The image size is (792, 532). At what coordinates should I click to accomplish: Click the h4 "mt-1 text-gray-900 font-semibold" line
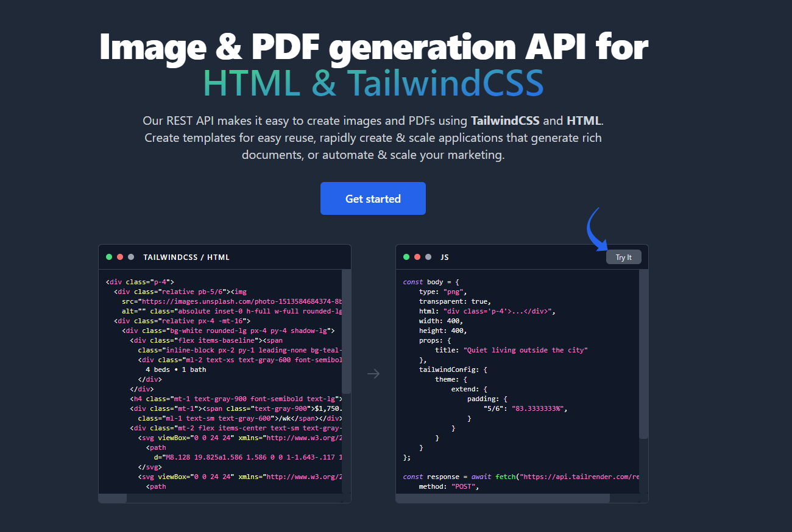(236, 399)
